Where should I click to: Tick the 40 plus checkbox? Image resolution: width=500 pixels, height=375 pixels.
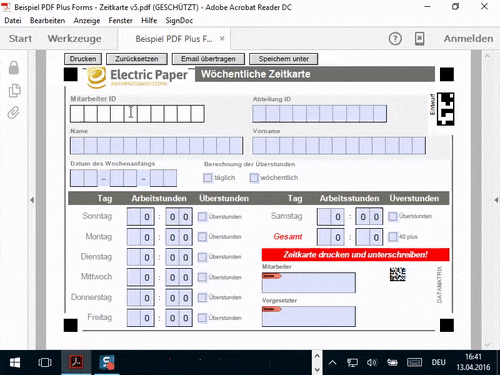393,237
